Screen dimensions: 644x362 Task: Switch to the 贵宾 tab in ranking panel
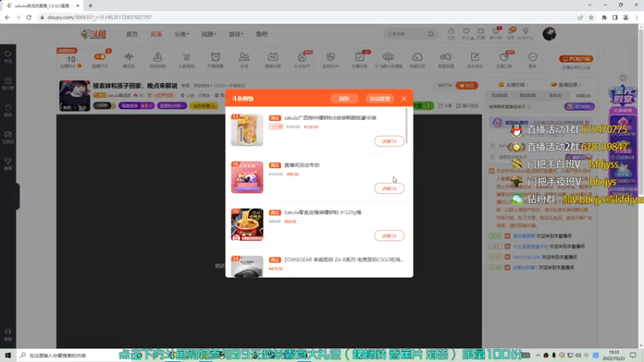pos(555,95)
